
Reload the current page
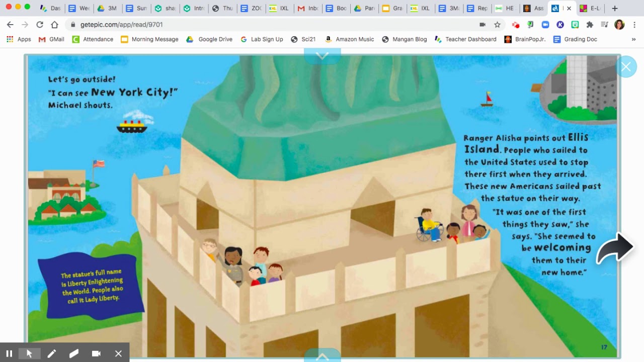(x=40, y=24)
